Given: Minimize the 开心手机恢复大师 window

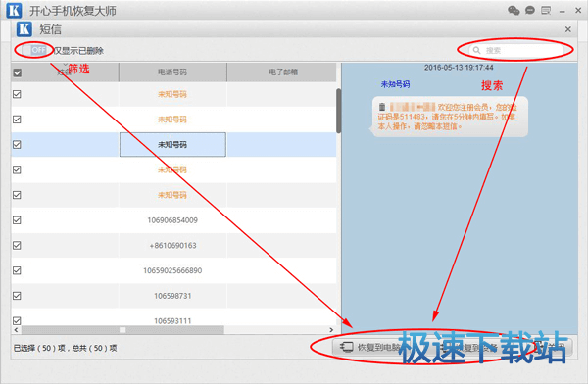Looking at the screenshot, I should tap(562, 11).
